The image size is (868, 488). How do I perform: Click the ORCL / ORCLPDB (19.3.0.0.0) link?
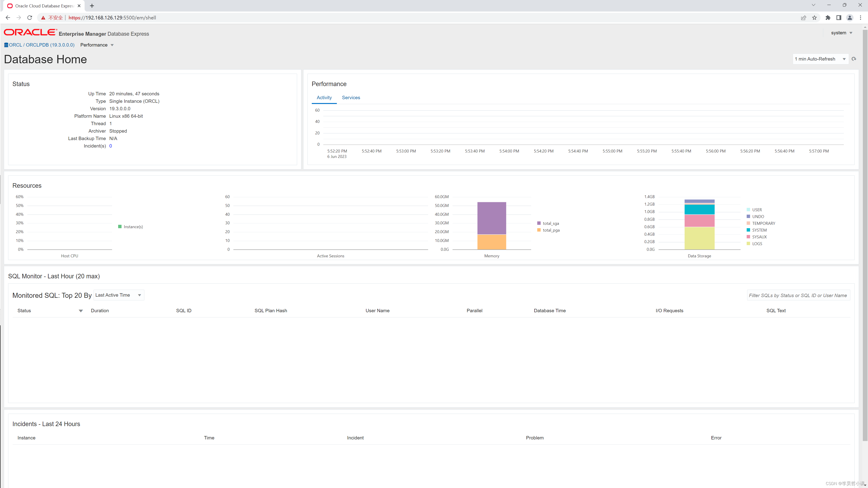(42, 45)
